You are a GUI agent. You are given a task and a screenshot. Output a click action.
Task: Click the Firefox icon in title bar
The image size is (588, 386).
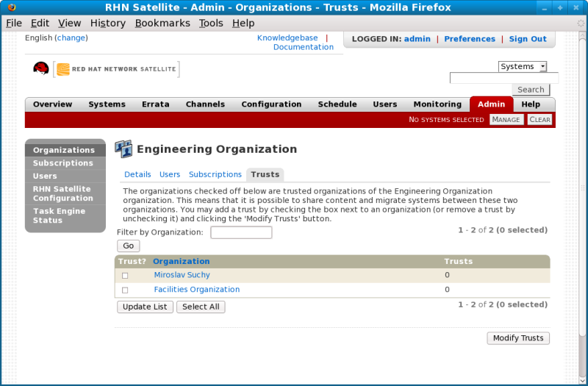[11, 7]
